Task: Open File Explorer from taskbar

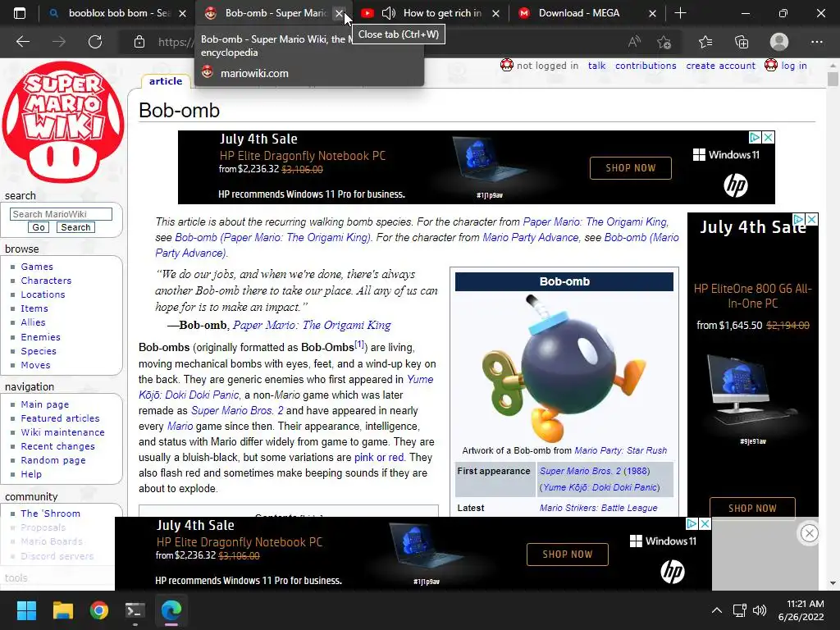Action: pyautogui.click(x=62, y=610)
